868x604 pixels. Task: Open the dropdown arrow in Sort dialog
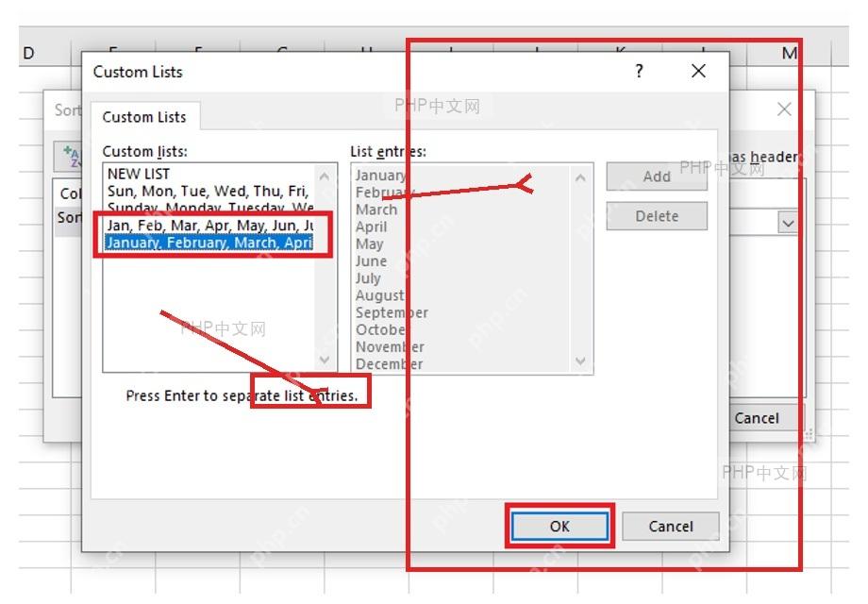point(788,223)
